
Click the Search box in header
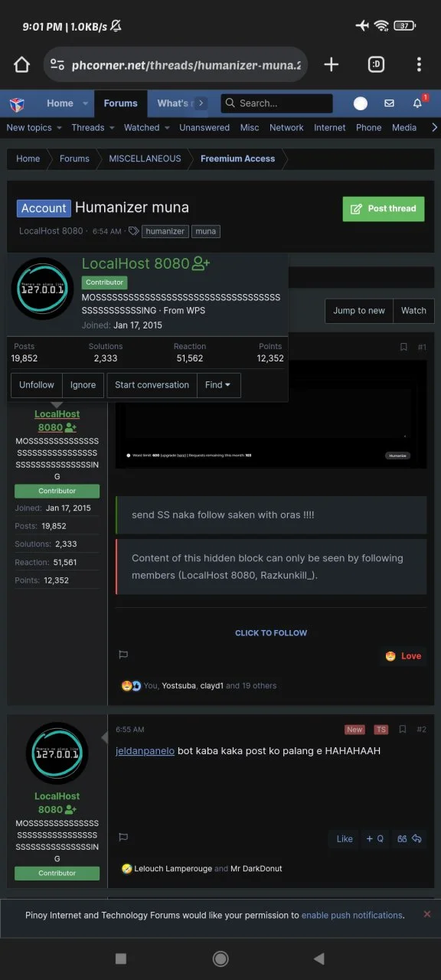[276, 103]
